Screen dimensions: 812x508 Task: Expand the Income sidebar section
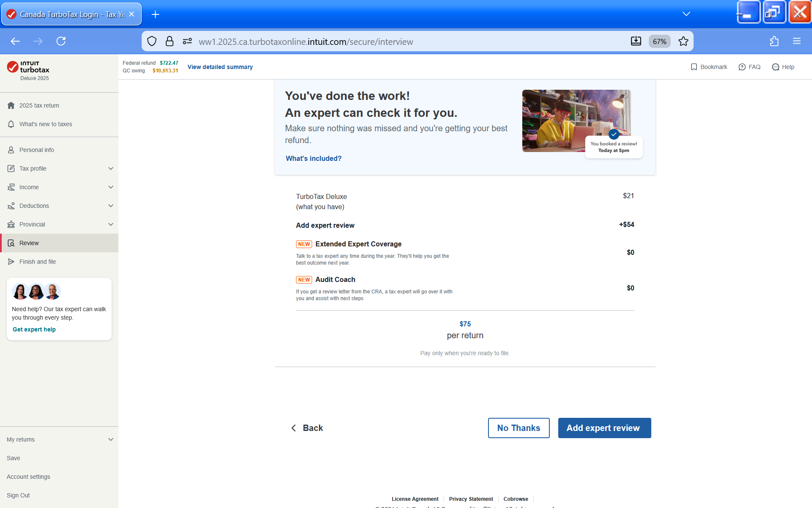(111, 187)
